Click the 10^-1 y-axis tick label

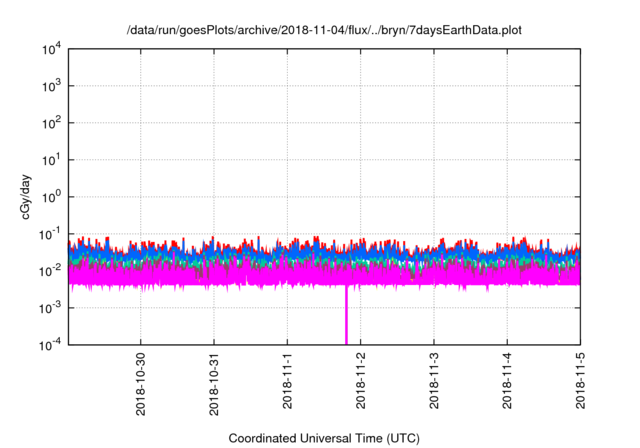50,234
